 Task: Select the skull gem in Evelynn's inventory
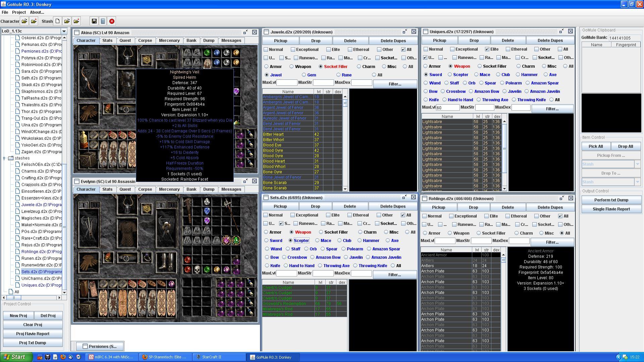pos(197,269)
